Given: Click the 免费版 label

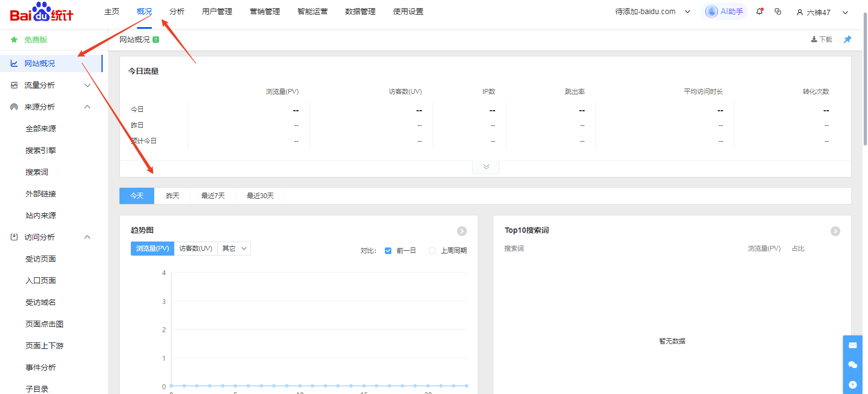Looking at the screenshot, I should tap(36, 40).
